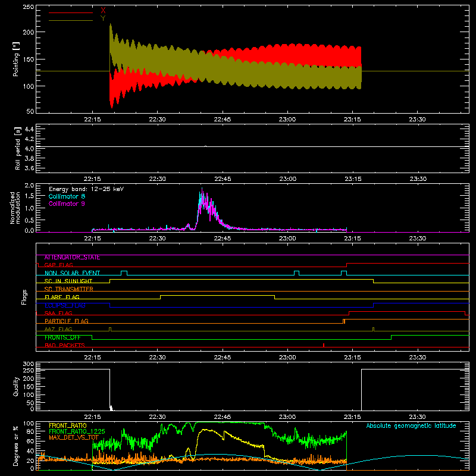
Task: Click the 'Degrees or %' axis title
Action: [15, 446]
